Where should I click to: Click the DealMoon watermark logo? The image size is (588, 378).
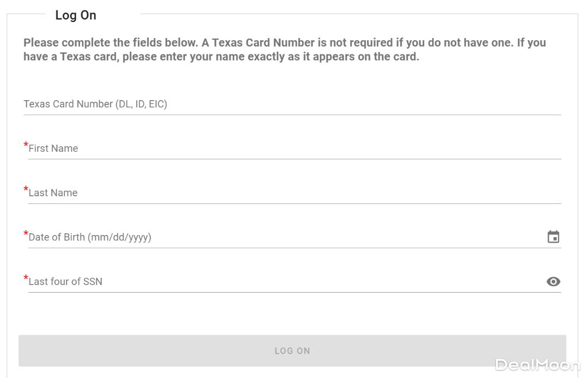tap(537, 364)
